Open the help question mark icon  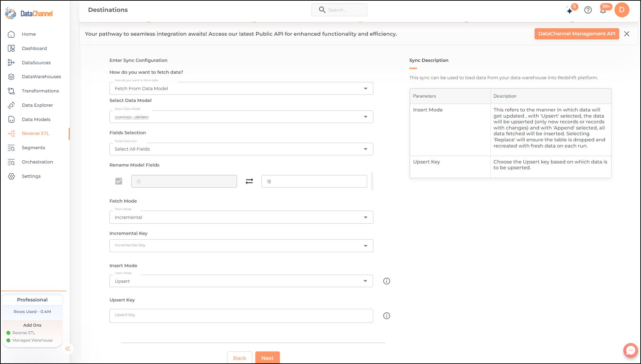pos(588,10)
